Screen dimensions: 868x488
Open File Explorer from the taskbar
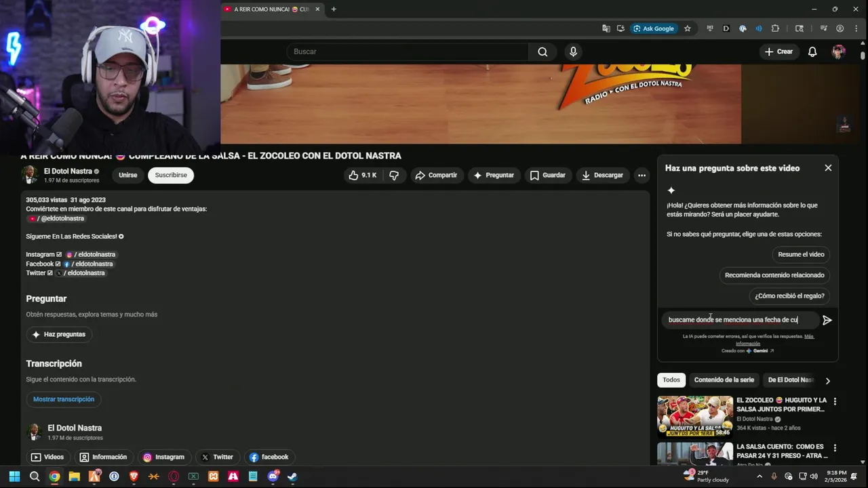[75, 476]
